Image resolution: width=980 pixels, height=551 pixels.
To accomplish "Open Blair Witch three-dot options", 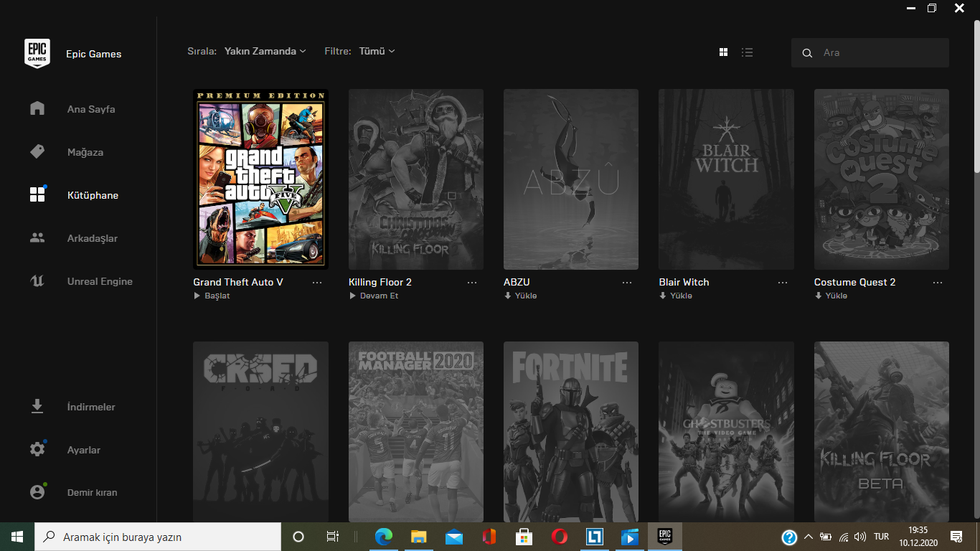I will pos(783,283).
